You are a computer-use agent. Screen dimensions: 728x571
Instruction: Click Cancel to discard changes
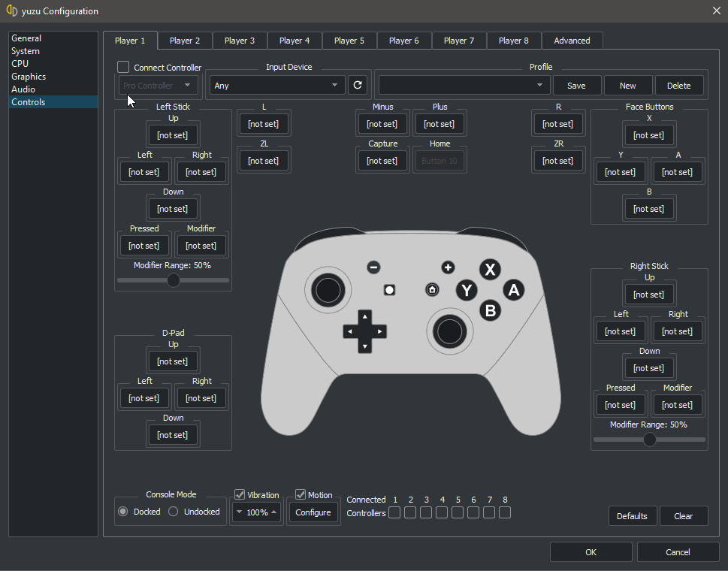coord(678,552)
